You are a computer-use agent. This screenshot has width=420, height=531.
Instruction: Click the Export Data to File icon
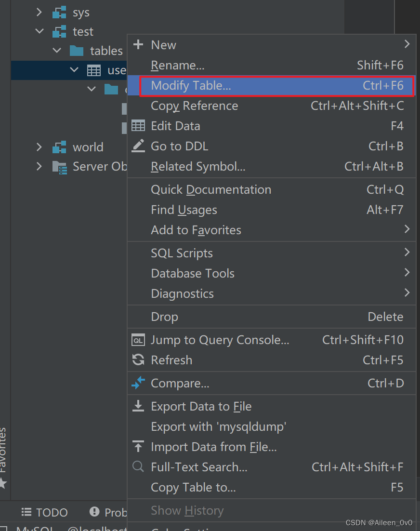(x=138, y=406)
